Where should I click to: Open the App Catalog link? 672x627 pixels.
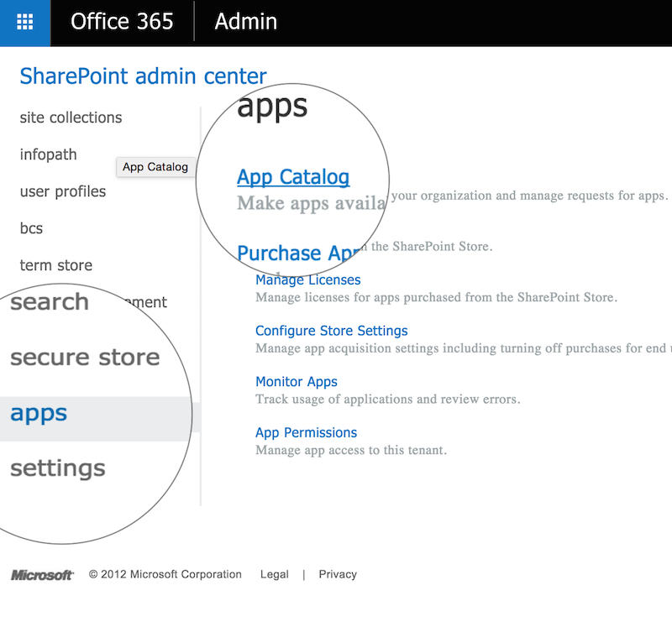[x=293, y=177]
